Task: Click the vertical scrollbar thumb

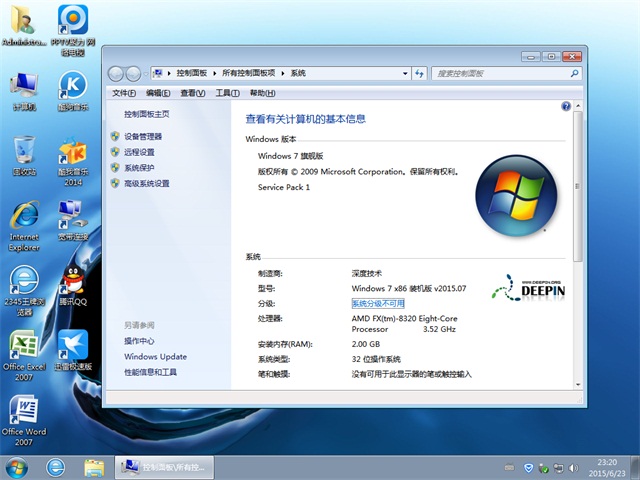Action: tap(578, 186)
